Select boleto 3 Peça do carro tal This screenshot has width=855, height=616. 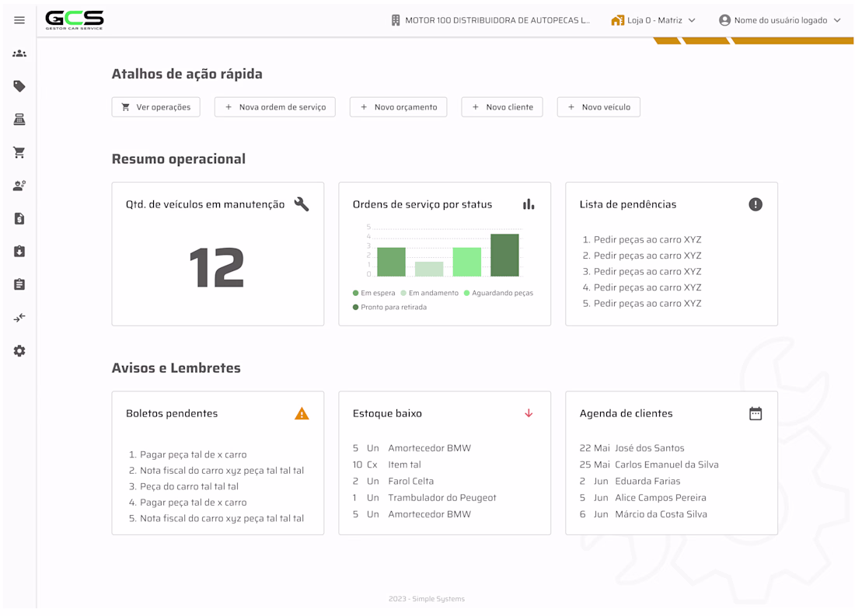(x=183, y=486)
